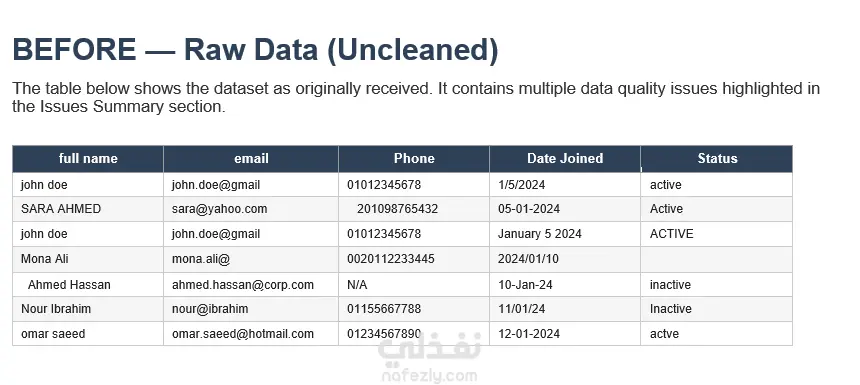860x385 pixels.
Task: Click the empty status cell for Mona Ali
Action: click(x=717, y=259)
